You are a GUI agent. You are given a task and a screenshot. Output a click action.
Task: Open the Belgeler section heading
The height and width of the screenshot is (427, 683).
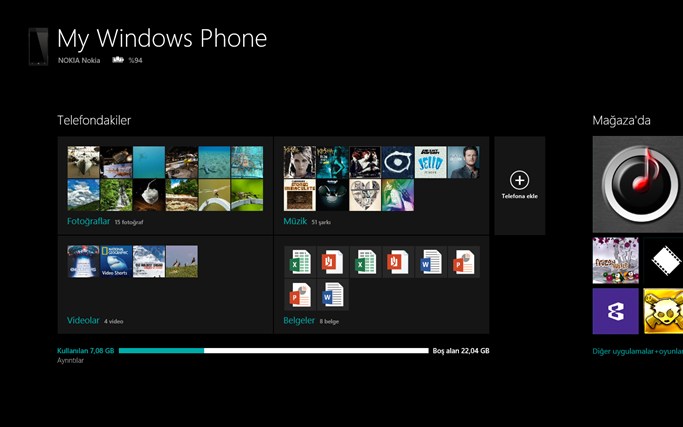[x=299, y=320]
